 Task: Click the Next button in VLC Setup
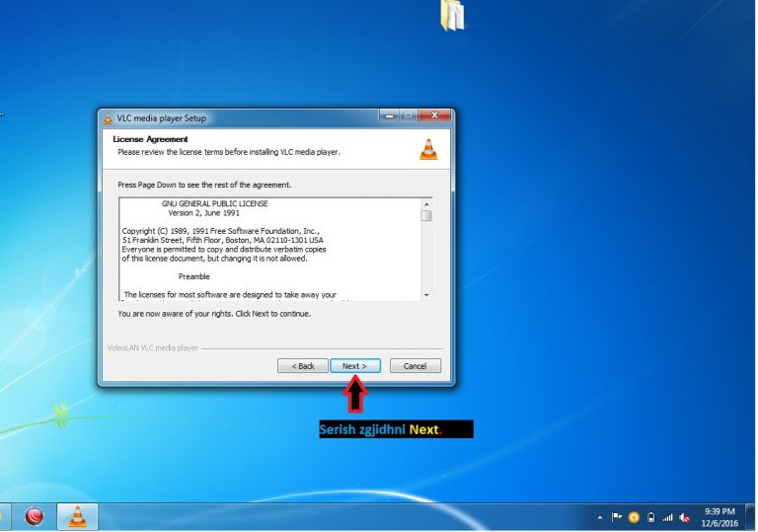[x=355, y=366]
